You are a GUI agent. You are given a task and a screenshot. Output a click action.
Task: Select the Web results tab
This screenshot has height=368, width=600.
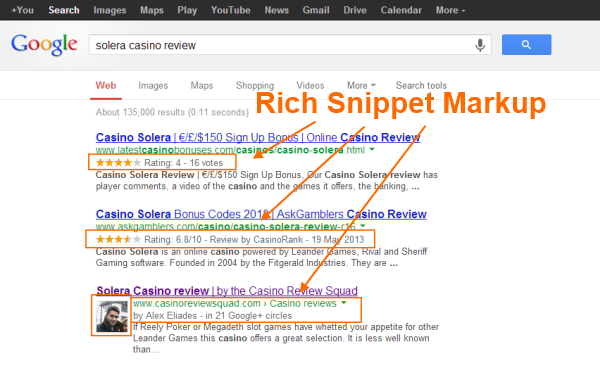point(106,85)
